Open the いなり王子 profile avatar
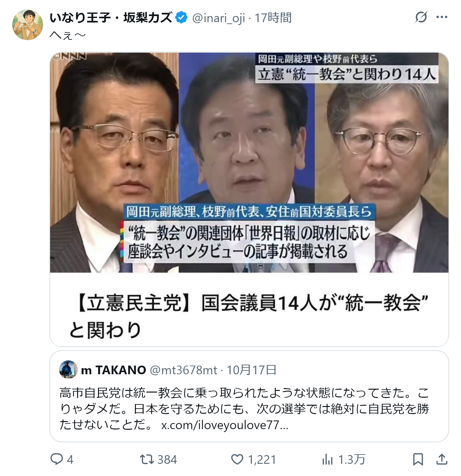This screenshot has width=461, height=476. point(28,25)
